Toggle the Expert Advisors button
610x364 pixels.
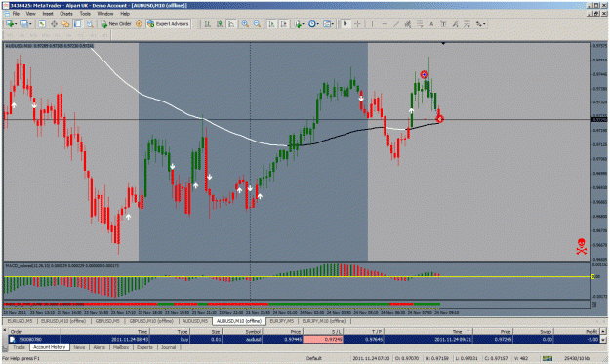click(x=168, y=24)
